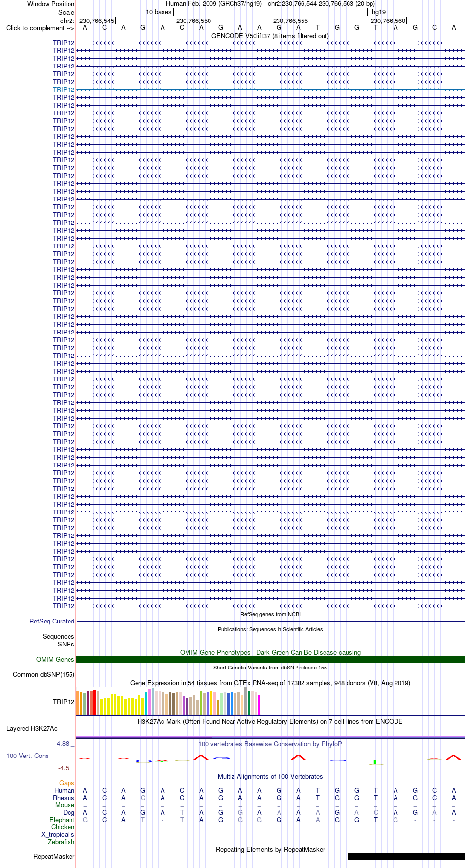Viewport: 465px width, 868px height.
Task: Click the 100 vertebrates PhyloP conservation title
Action: [x=270, y=744]
